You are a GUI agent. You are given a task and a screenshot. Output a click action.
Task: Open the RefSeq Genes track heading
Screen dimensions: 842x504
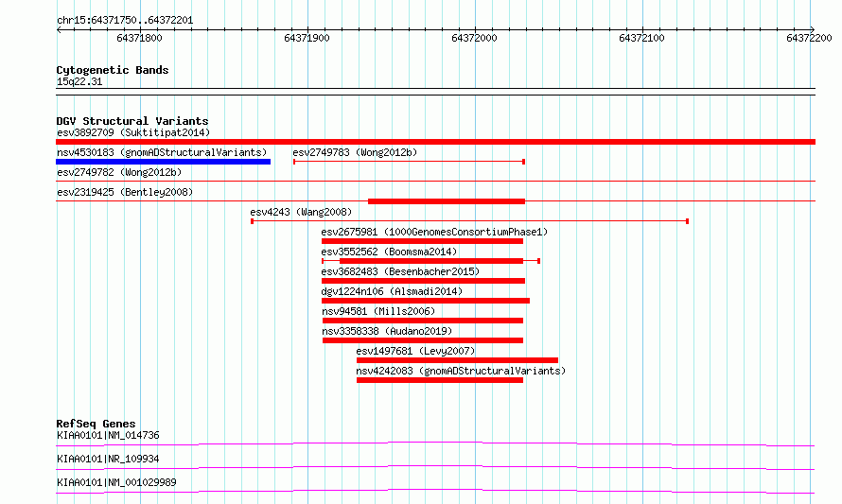(x=96, y=424)
